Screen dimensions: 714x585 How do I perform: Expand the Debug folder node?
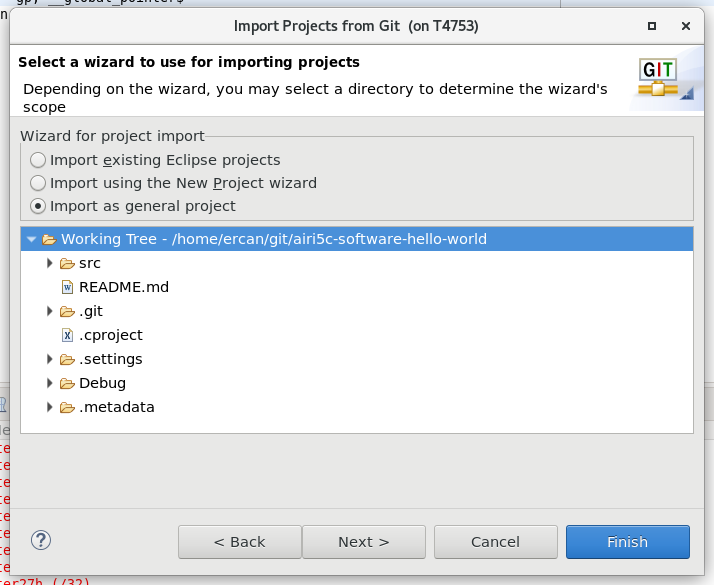click(50, 383)
